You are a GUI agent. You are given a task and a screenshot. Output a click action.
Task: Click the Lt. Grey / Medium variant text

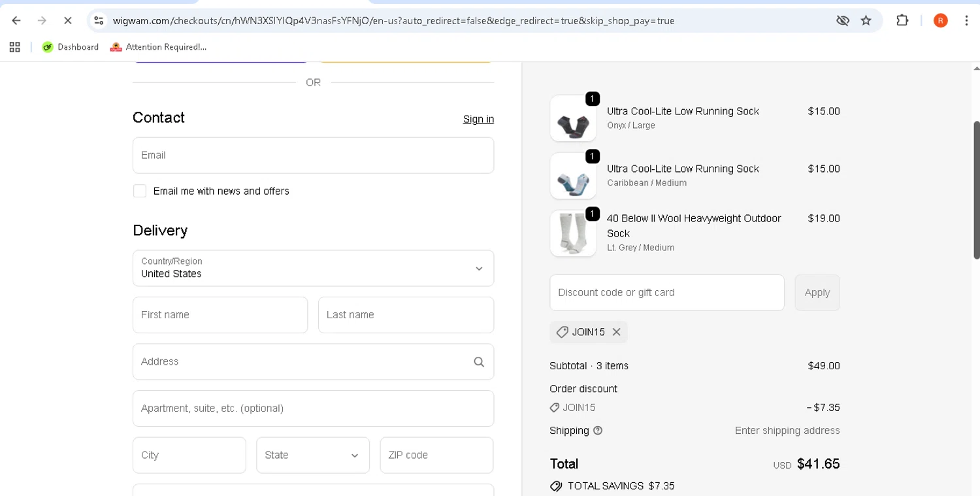[641, 248]
